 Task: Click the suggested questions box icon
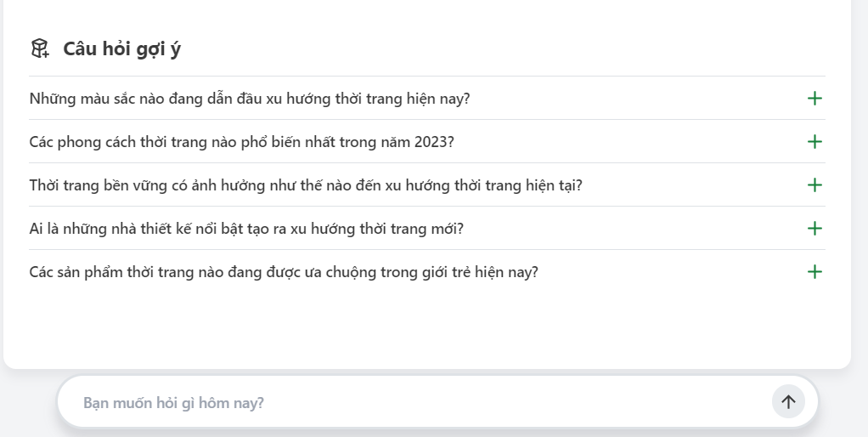[40, 48]
